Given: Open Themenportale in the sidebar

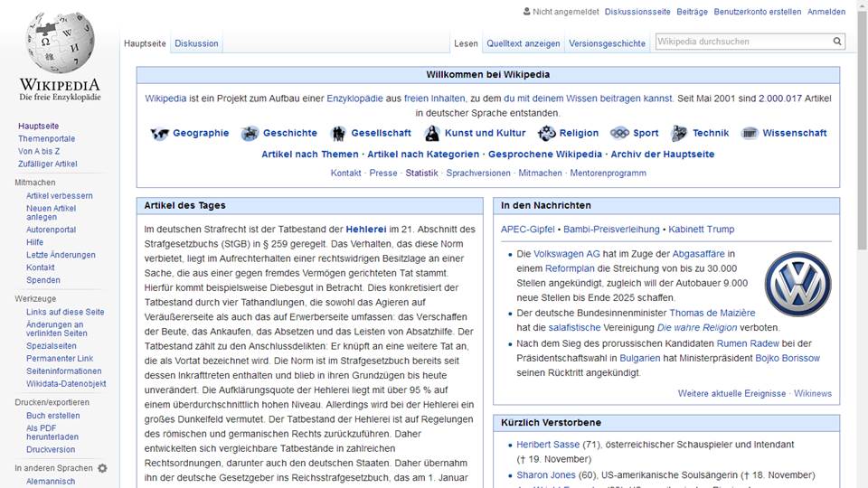Looking at the screenshot, I should [x=46, y=139].
